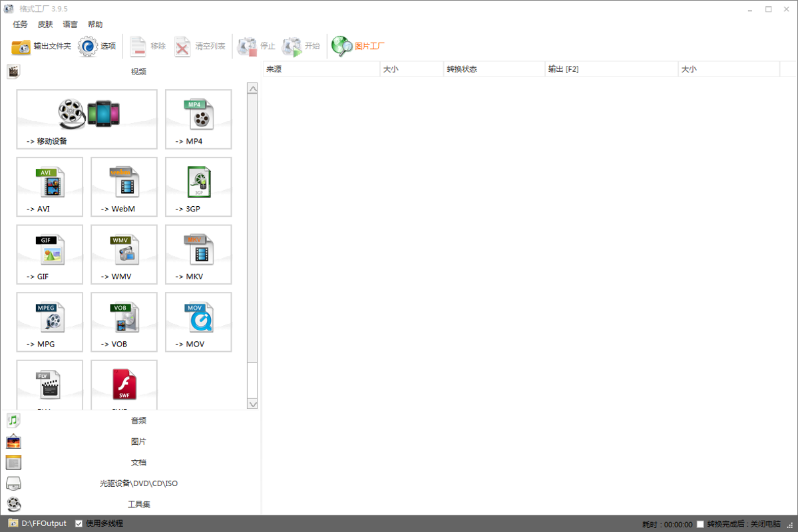
Task: Select the VOB conversion icon
Action: pyautogui.click(x=124, y=323)
